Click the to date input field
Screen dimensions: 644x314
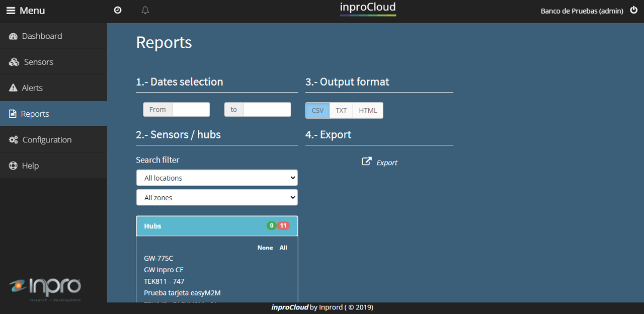pos(267,110)
